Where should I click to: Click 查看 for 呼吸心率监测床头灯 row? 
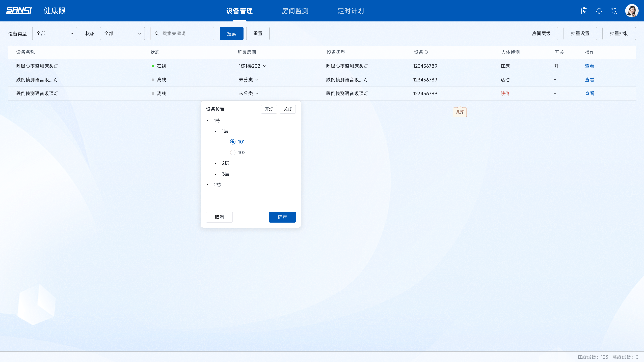pyautogui.click(x=589, y=66)
